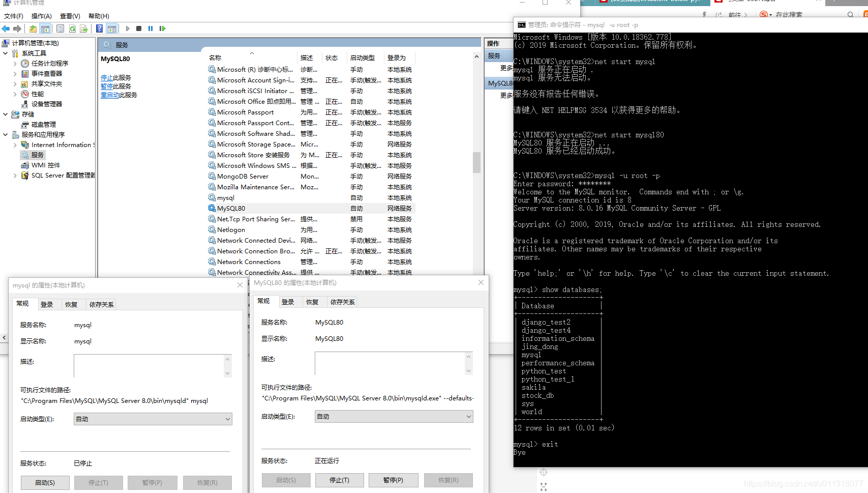Open the 帮助(H) menu
Image resolution: width=868 pixels, height=493 pixels.
click(99, 16)
